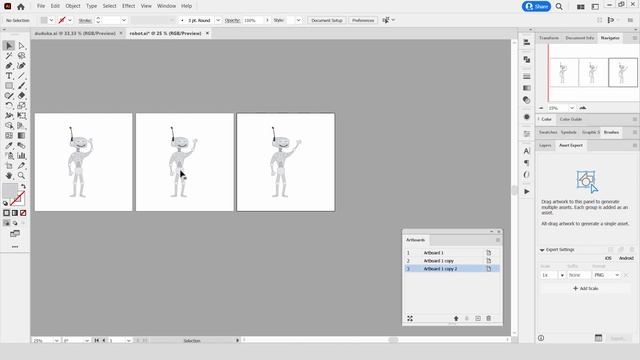Click the Document Setup button
The height and width of the screenshot is (360, 640).
[327, 20]
